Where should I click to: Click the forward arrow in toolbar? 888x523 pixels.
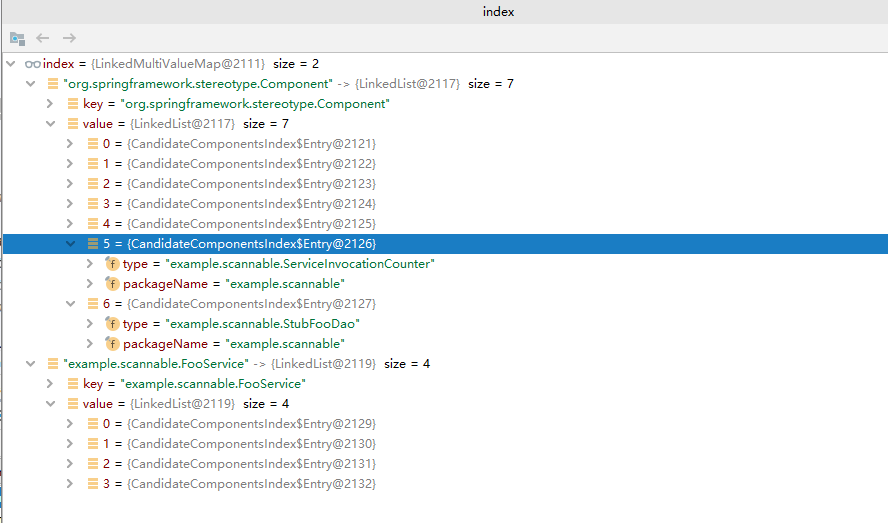(x=69, y=38)
